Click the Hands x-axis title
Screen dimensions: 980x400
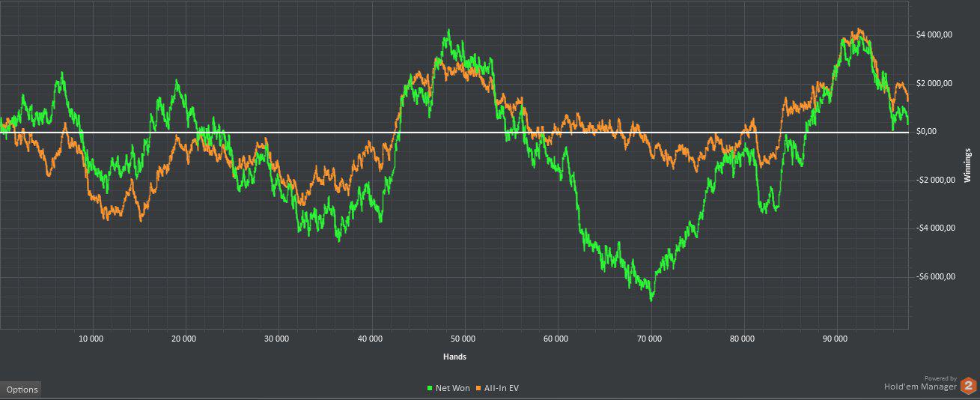click(454, 357)
